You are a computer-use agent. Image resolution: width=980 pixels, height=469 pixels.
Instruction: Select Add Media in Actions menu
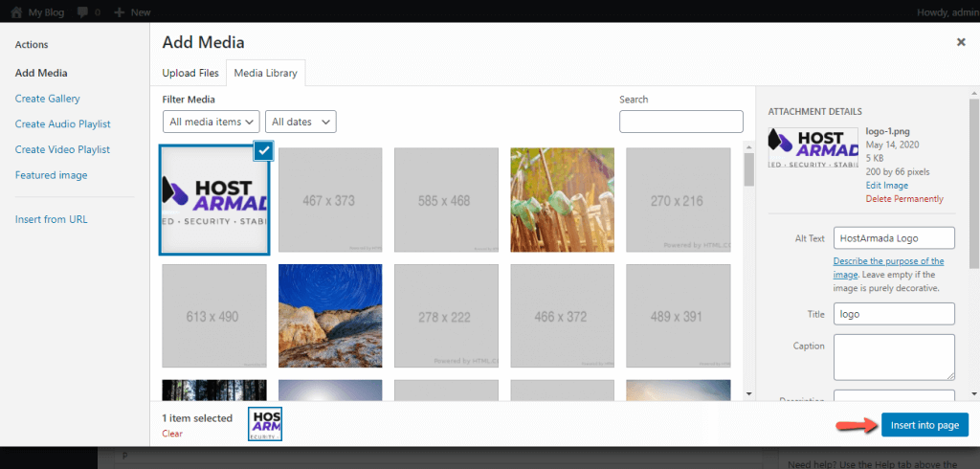click(x=41, y=73)
